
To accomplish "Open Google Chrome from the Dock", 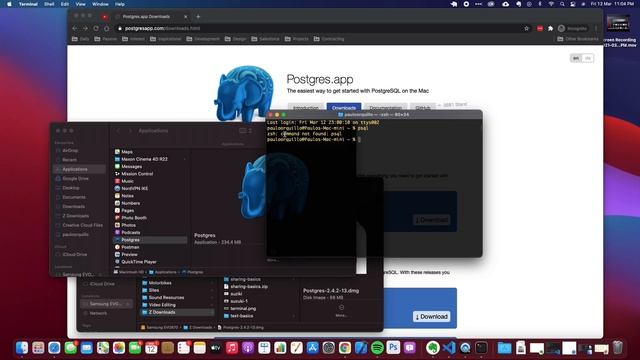I will 345,348.
